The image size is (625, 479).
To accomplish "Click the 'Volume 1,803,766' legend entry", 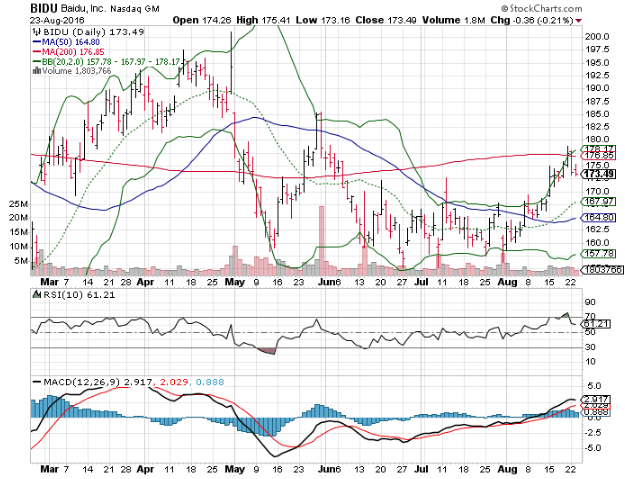I will tap(76, 71).
